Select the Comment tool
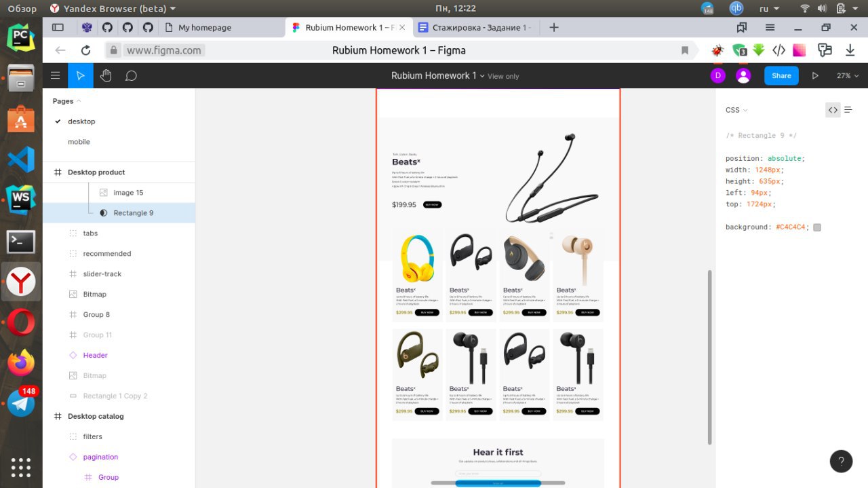This screenshot has height=488, width=868. click(131, 75)
